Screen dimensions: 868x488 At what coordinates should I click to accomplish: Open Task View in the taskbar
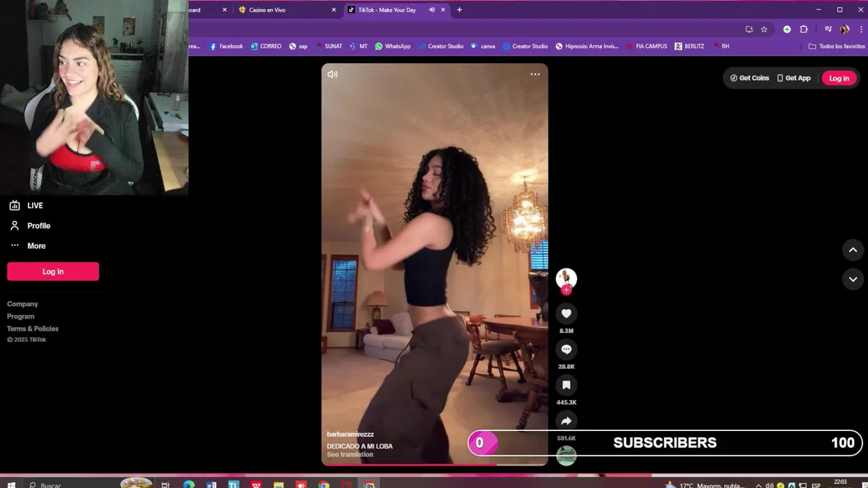pyautogui.click(x=165, y=485)
